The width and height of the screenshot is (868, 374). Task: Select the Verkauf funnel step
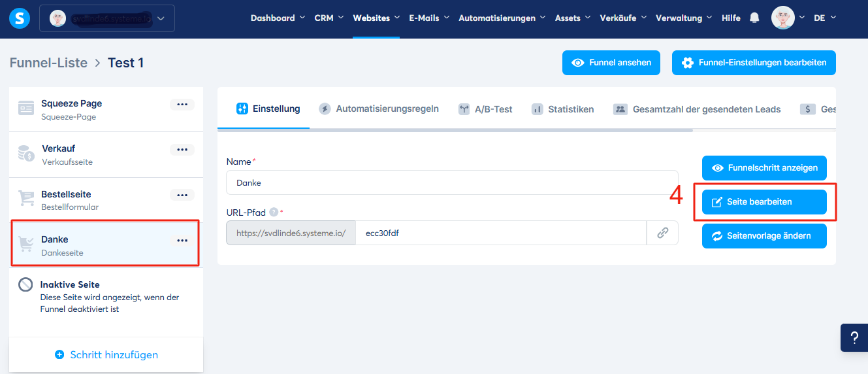pos(106,155)
